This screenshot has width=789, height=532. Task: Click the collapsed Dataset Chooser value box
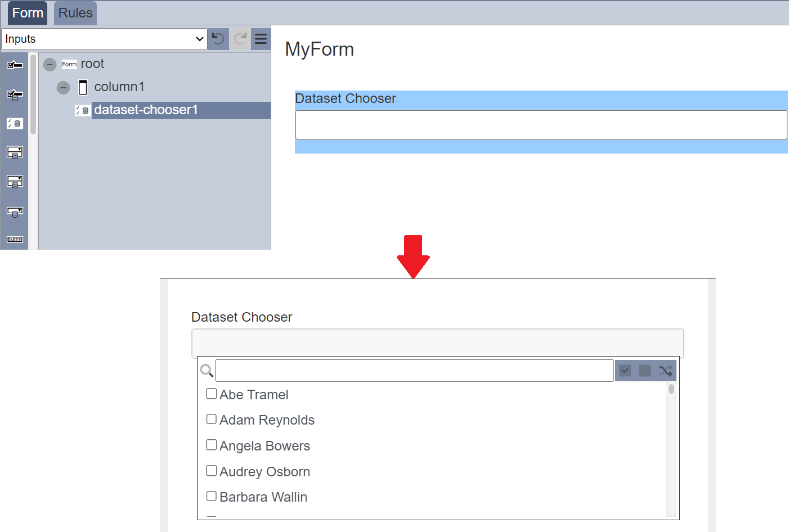438,343
